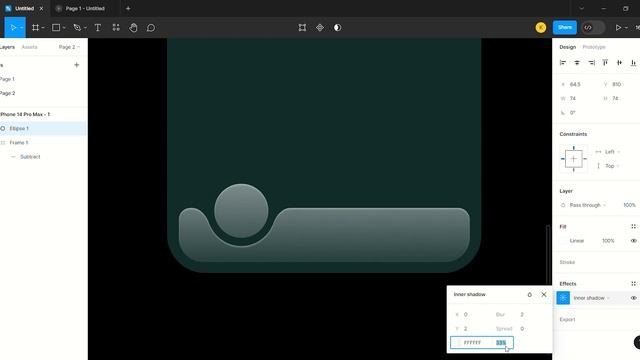Click the Edit object icon
The image size is (640, 360).
pos(302,28)
